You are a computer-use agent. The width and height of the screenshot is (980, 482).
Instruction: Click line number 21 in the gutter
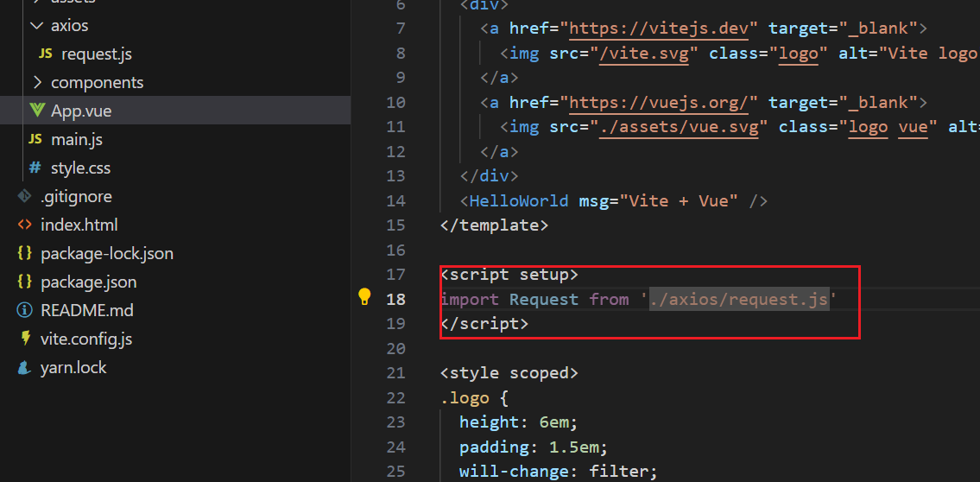tap(395, 373)
